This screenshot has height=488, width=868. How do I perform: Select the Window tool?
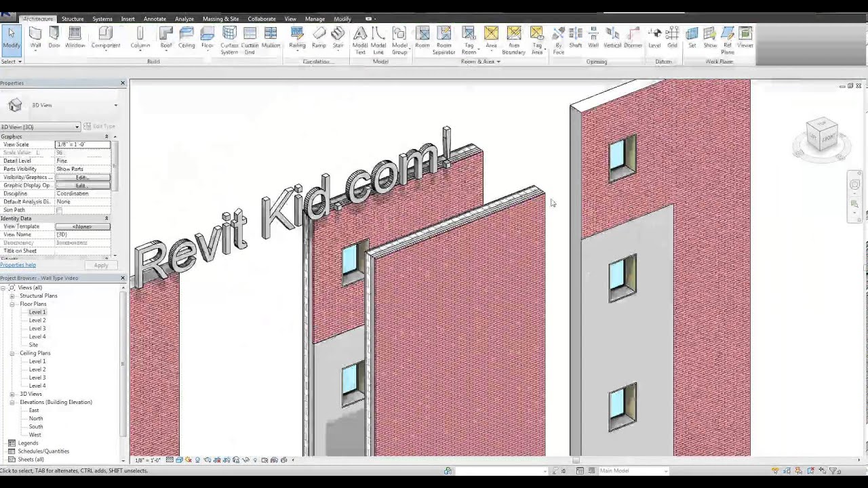(75, 37)
